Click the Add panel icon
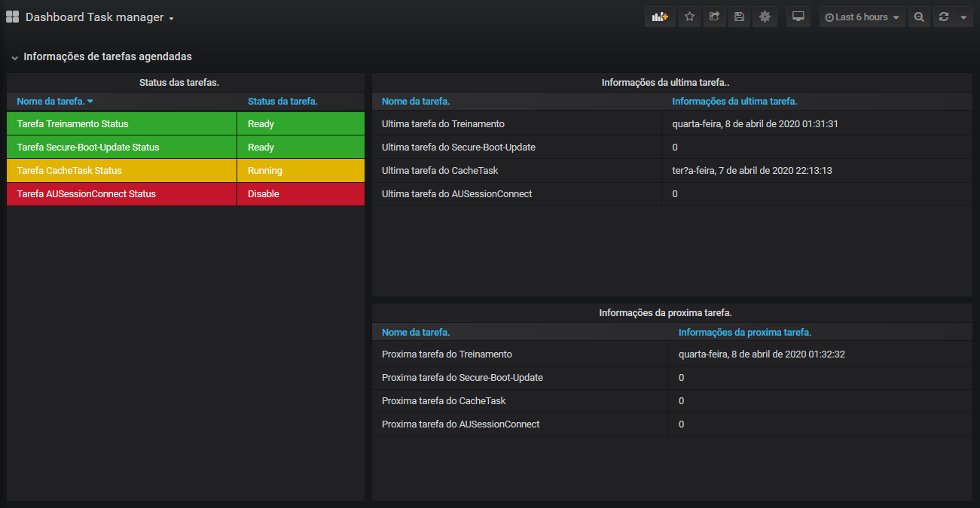 click(x=660, y=17)
